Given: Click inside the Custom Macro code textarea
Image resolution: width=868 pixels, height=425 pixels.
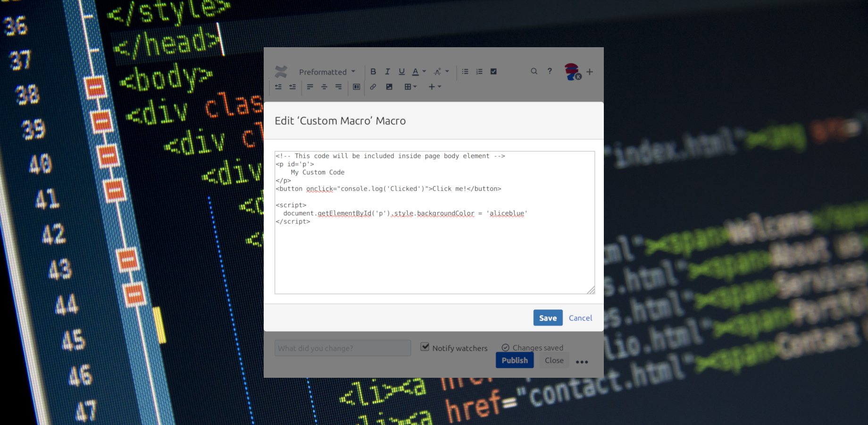Looking at the screenshot, I should 434,222.
